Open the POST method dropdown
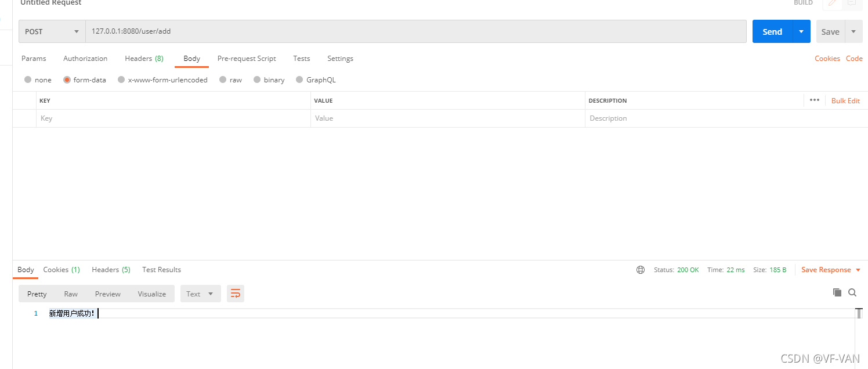 coord(52,31)
